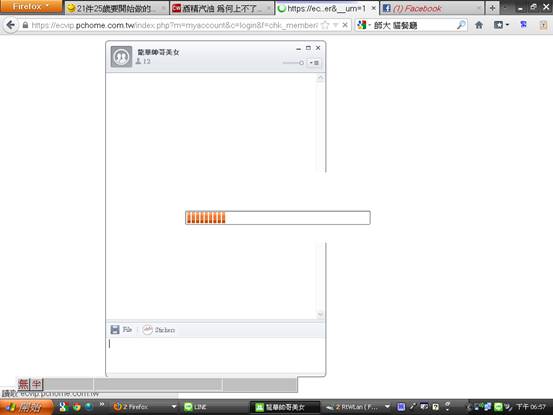Click the system clock showing 06:57
The height and width of the screenshot is (415, 553).
(x=530, y=407)
